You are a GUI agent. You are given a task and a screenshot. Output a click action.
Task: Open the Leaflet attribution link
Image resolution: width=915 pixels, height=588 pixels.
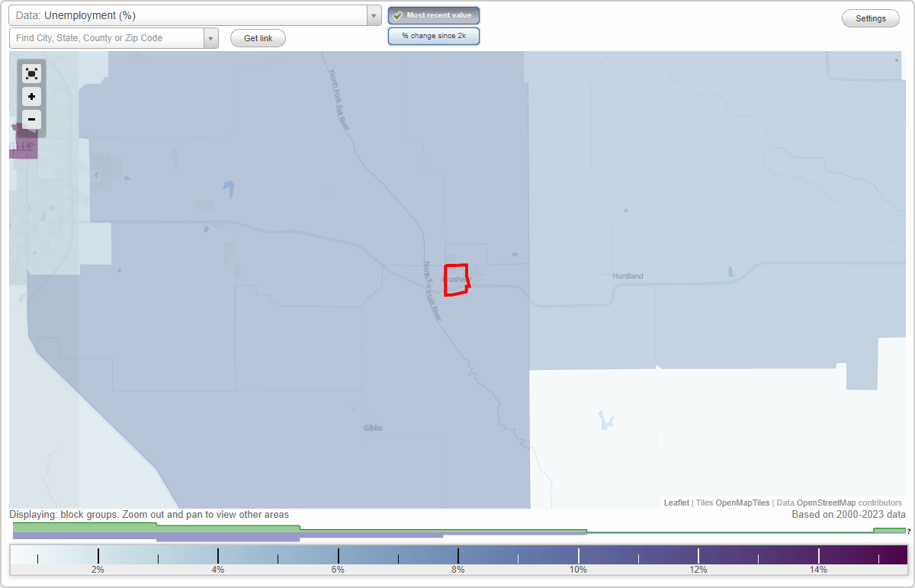click(676, 503)
